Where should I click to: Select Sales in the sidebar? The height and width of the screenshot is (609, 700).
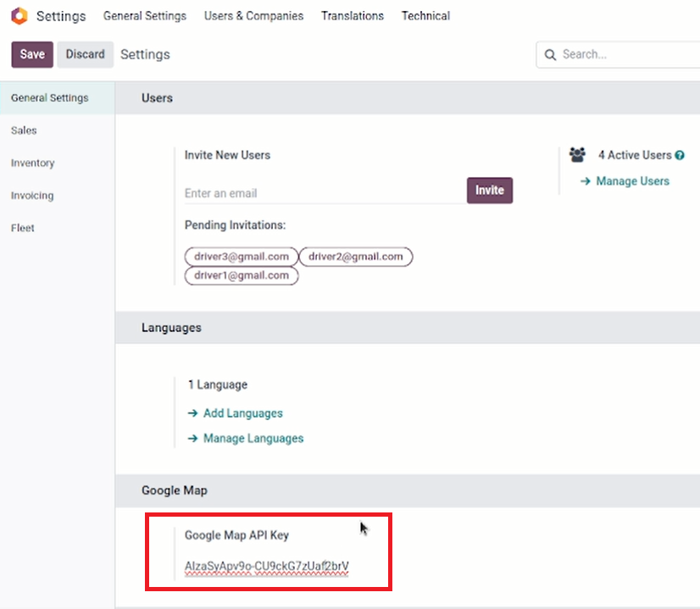tap(57, 130)
